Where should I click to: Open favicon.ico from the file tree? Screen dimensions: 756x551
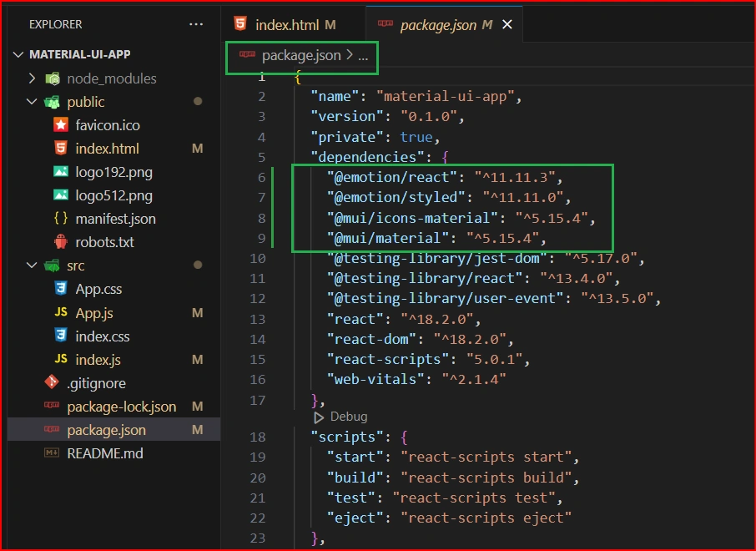tap(108, 125)
